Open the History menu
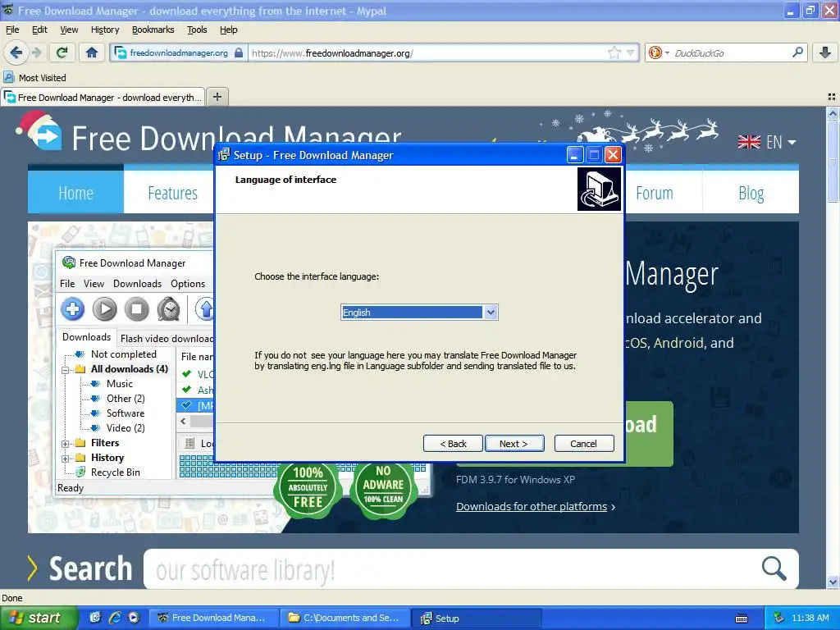This screenshot has width=840, height=630. pos(105,30)
